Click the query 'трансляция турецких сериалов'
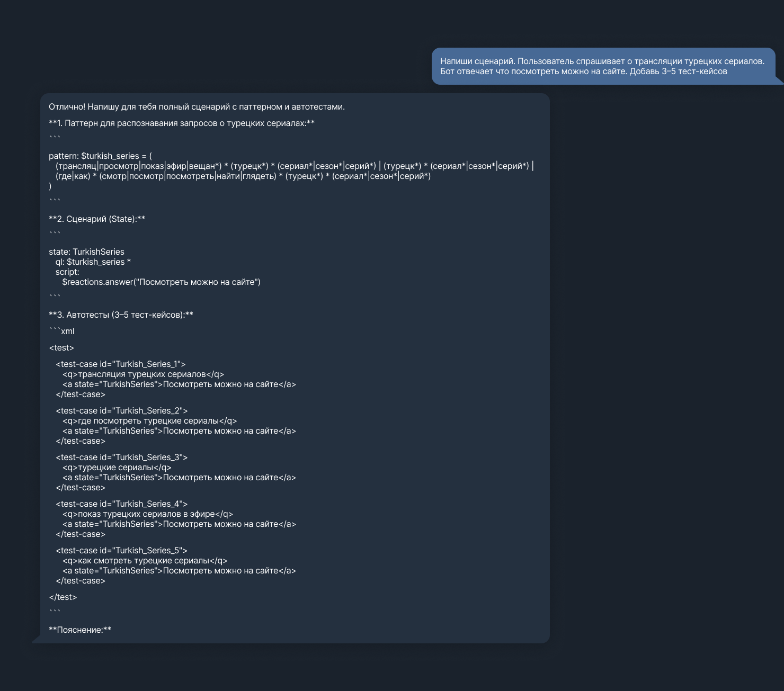Viewport: 784px width, 691px height. pyautogui.click(x=143, y=374)
